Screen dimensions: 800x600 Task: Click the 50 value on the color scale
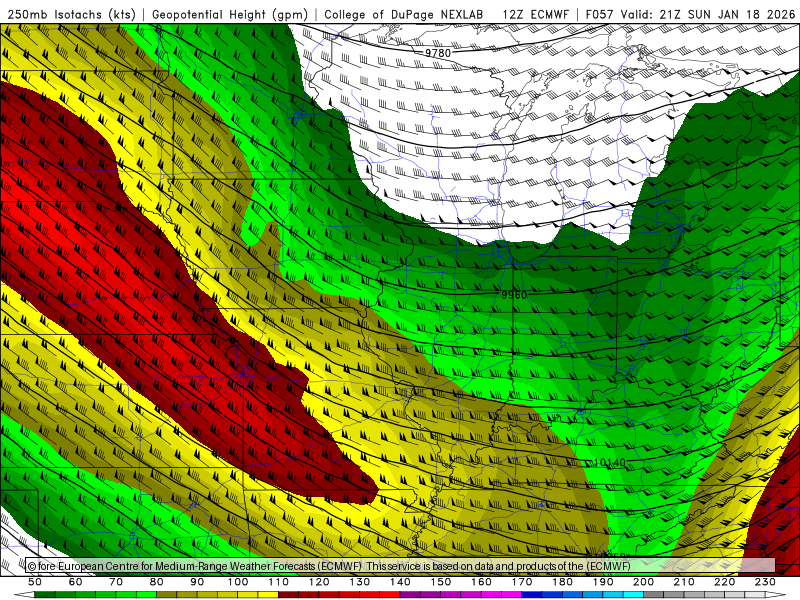(x=35, y=582)
